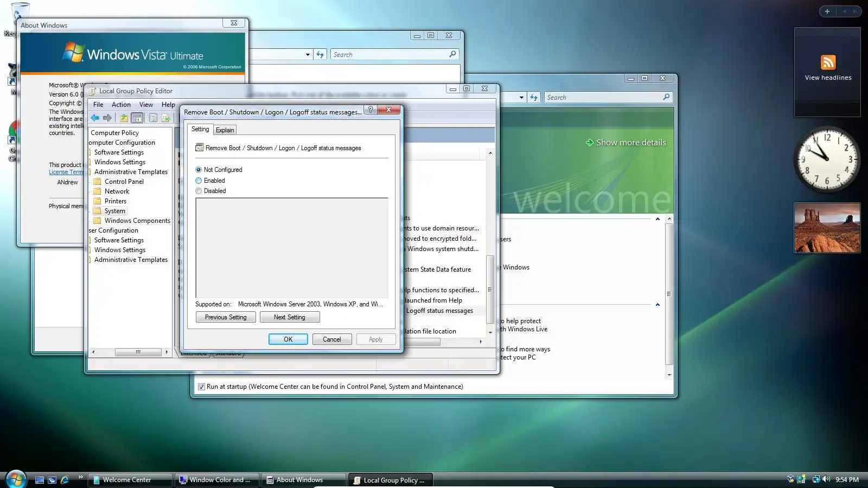Collapse the lower Welcome Center section chevron
This screenshot has width=868, height=488.
click(658, 305)
